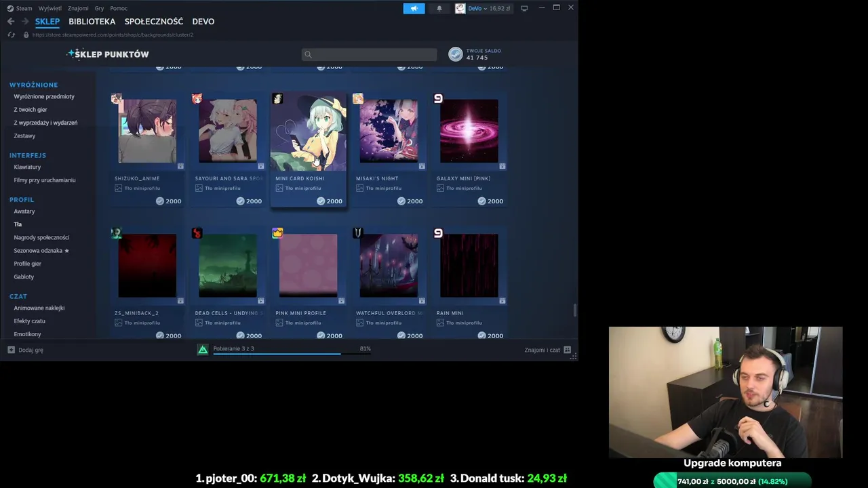This screenshot has height=488, width=868.
Task: Open the Pink Mini Profile thumbnail
Action: pos(309,266)
